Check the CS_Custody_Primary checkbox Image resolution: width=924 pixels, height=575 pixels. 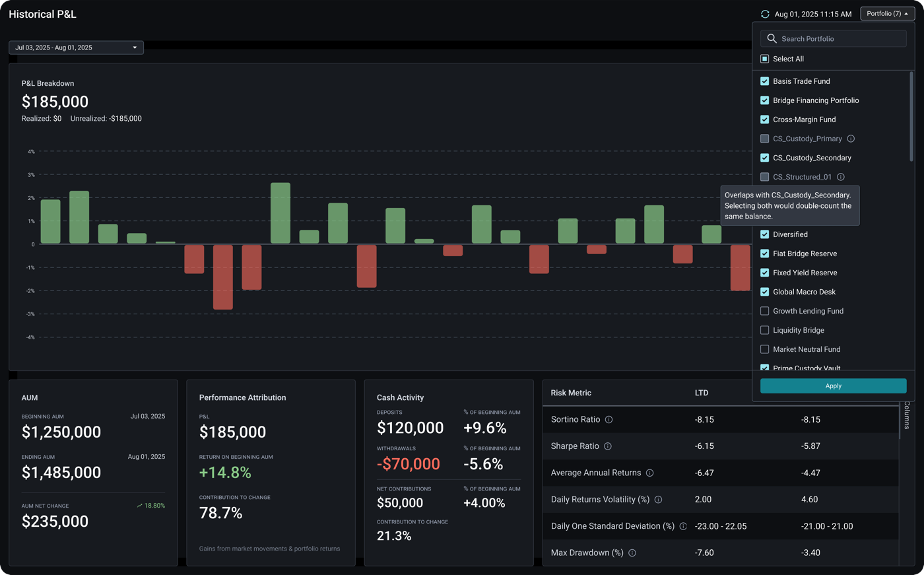[x=764, y=139]
